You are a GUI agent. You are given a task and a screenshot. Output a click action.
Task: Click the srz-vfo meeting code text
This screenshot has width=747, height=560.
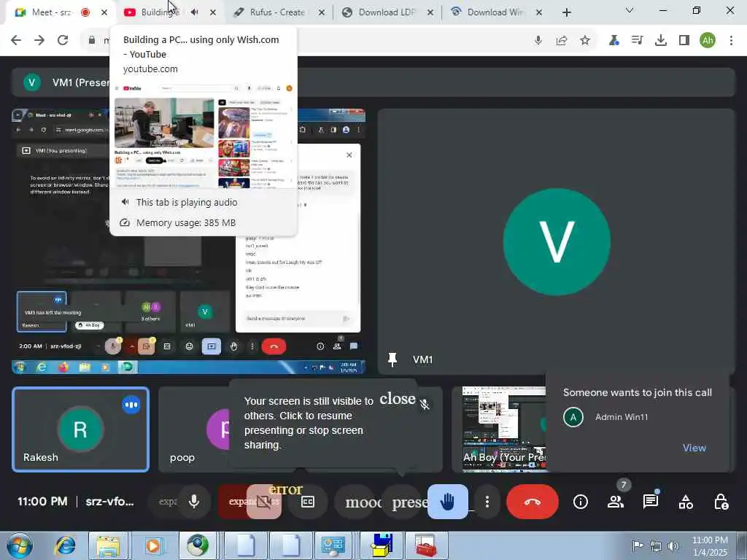(109, 502)
